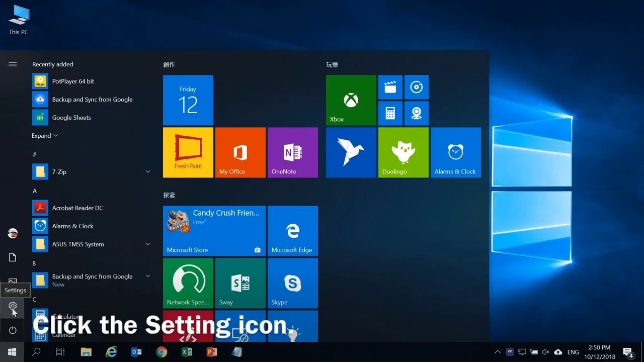Open the cloud upload tray icon

[x=558, y=352]
